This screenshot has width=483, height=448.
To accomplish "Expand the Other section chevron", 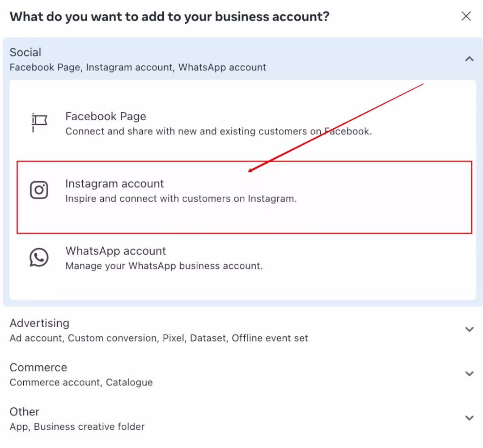I will [469, 418].
